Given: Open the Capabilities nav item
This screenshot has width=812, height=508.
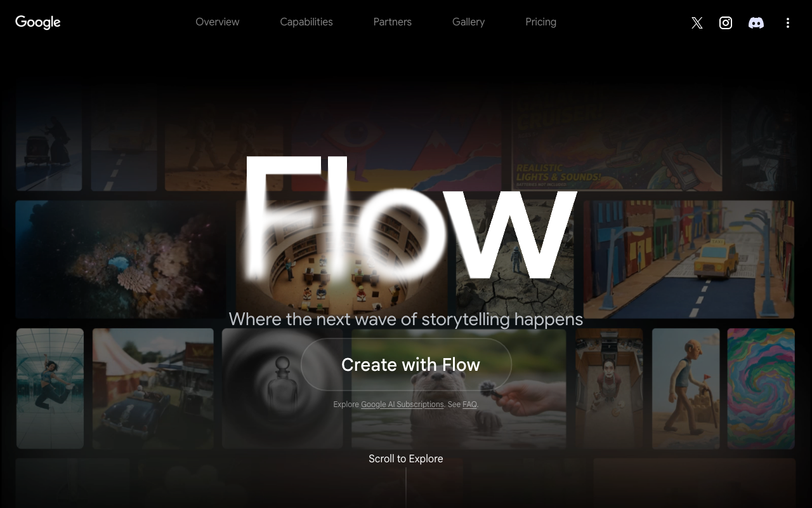Looking at the screenshot, I should click(306, 22).
